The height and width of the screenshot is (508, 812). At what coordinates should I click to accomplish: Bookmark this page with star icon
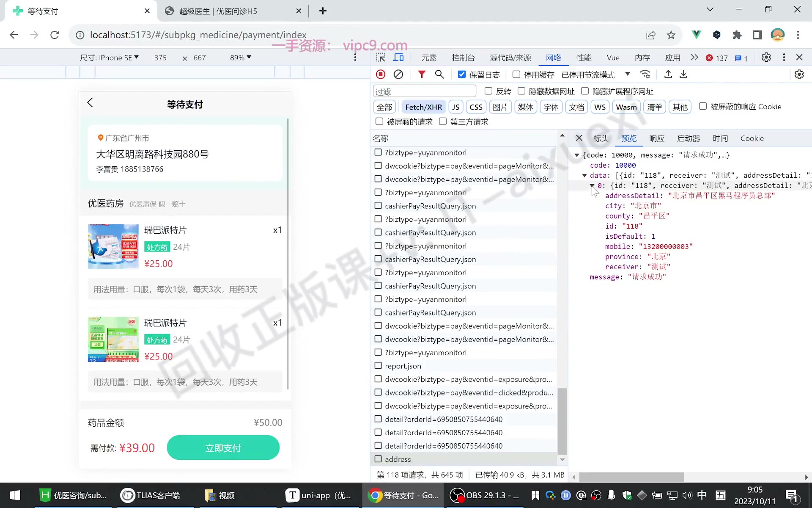point(671,35)
